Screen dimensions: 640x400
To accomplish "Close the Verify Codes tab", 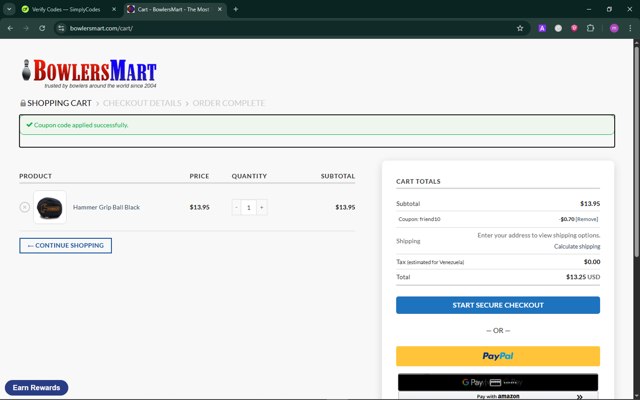I will 114,9.
